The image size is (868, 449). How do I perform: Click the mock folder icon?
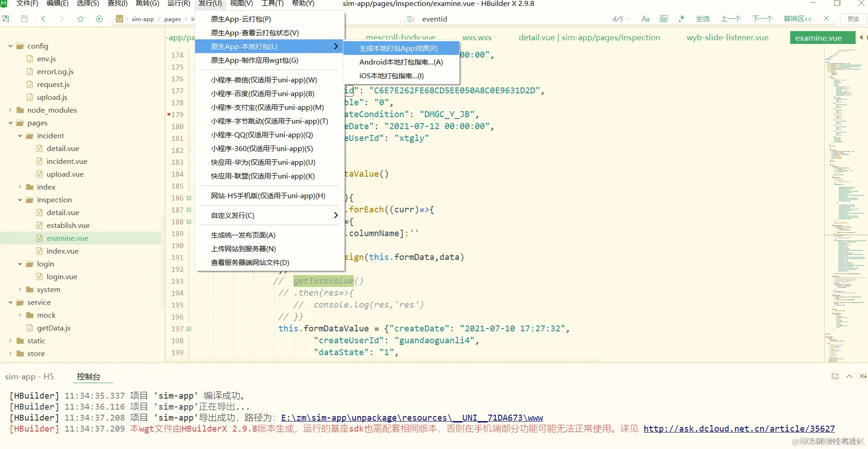click(x=30, y=315)
